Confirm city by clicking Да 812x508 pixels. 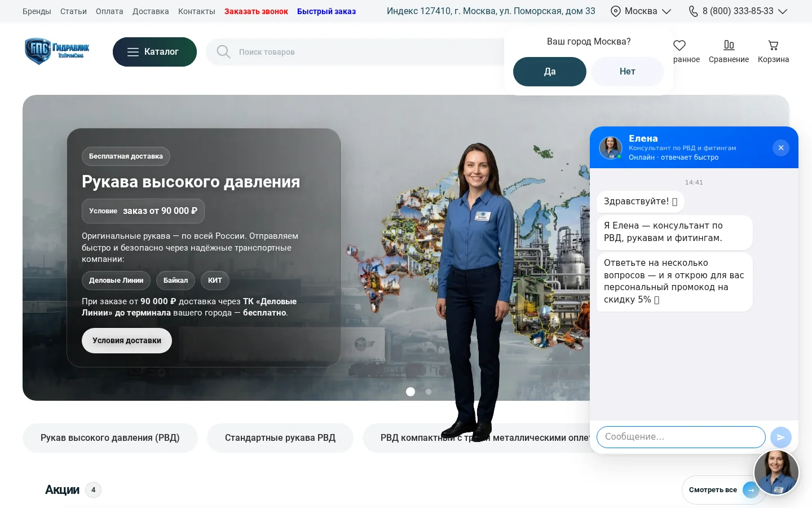coord(550,72)
